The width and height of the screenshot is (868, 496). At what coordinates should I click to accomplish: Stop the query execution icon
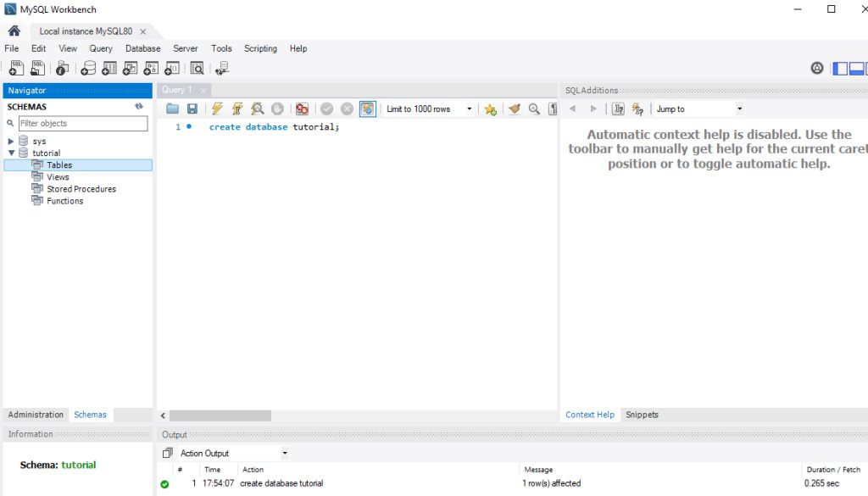coord(277,109)
